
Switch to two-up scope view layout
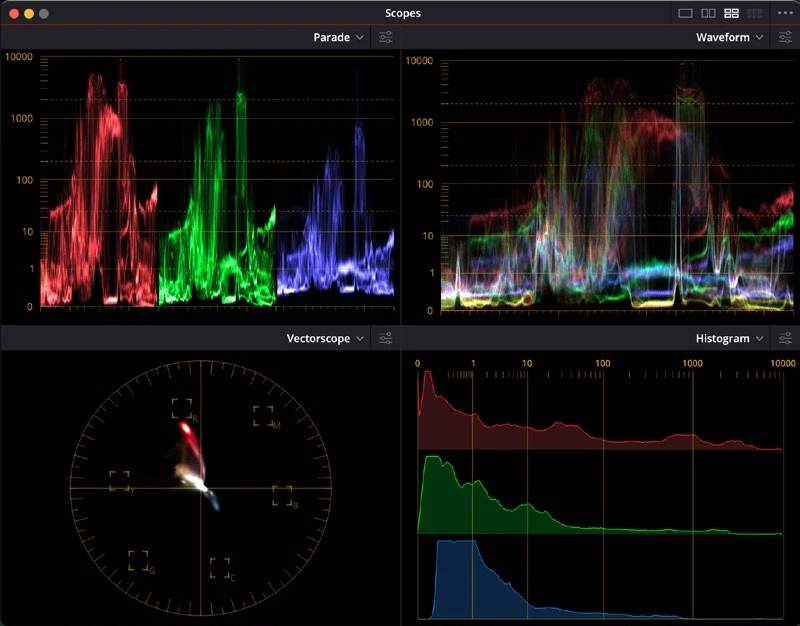[708, 13]
